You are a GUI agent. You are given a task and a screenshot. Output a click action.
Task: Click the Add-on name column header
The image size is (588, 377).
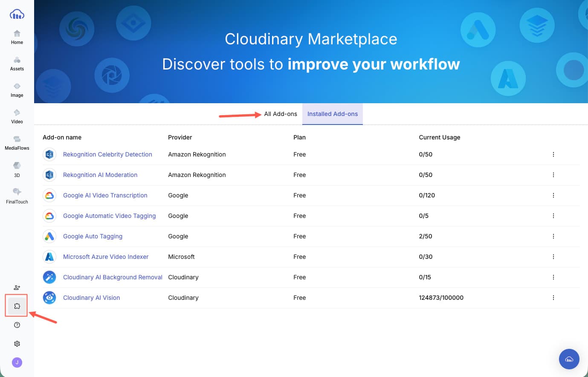pyautogui.click(x=62, y=137)
